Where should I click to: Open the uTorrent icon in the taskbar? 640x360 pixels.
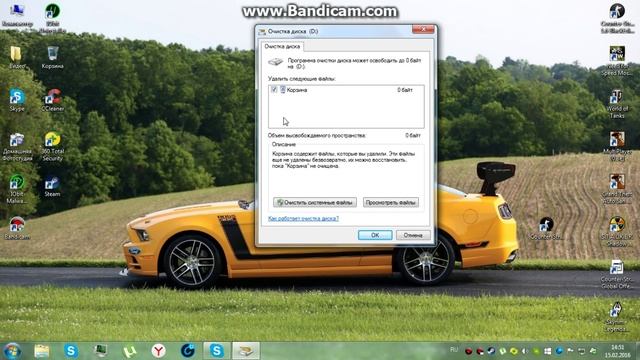[129, 351]
